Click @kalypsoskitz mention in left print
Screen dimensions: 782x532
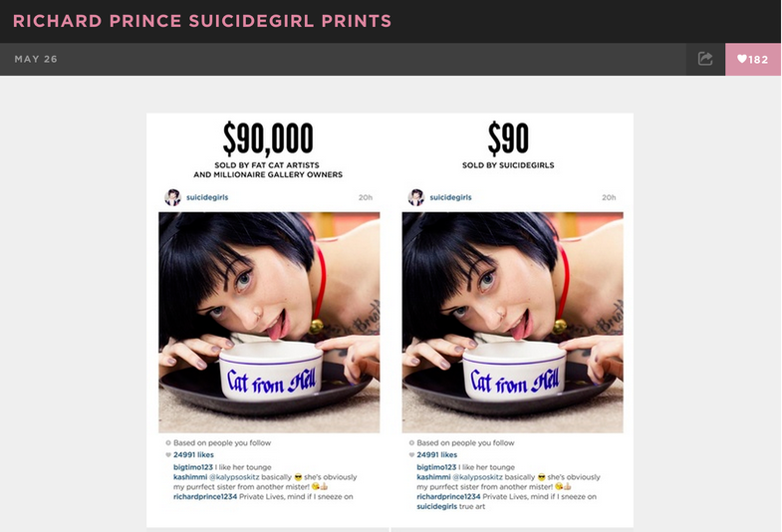coord(234,477)
